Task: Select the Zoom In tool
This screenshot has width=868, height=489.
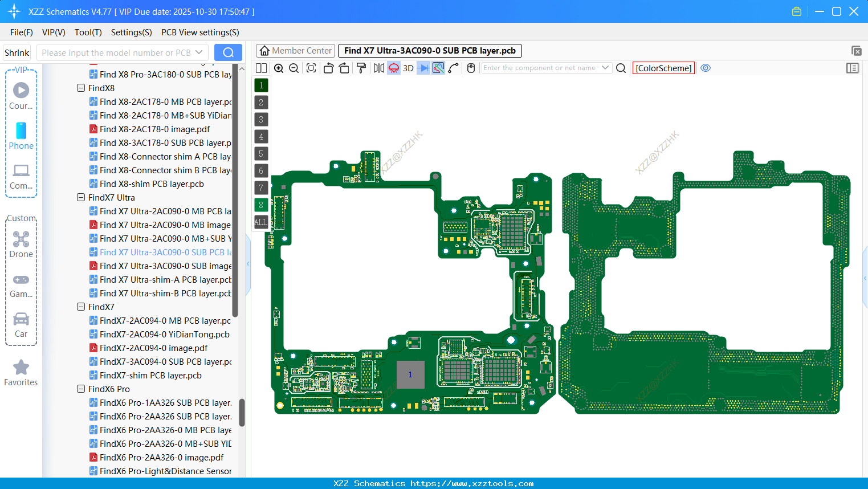Action: pyautogui.click(x=279, y=68)
